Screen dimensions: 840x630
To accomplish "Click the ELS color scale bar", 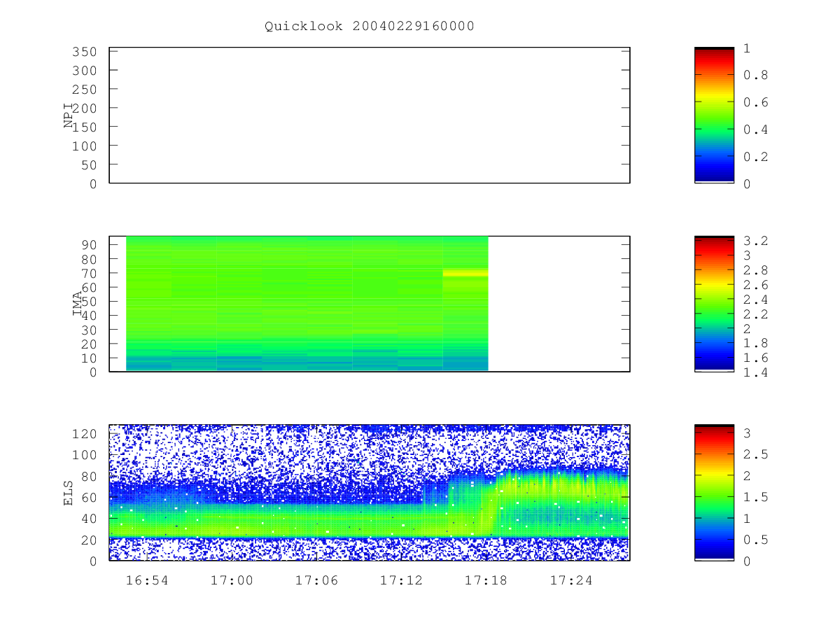I will (x=714, y=492).
